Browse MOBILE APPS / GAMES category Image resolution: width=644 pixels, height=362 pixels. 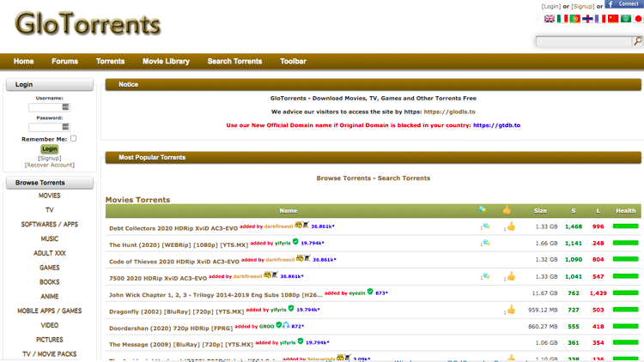pyautogui.click(x=49, y=311)
